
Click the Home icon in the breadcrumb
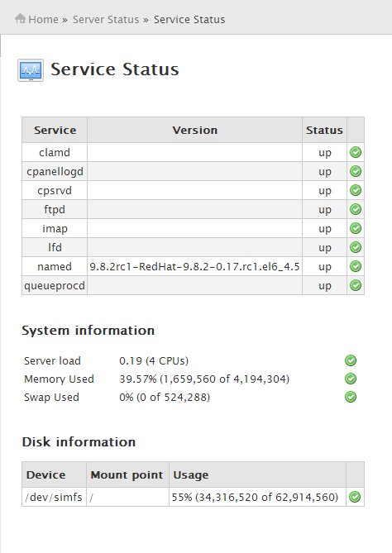tap(20, 18)
